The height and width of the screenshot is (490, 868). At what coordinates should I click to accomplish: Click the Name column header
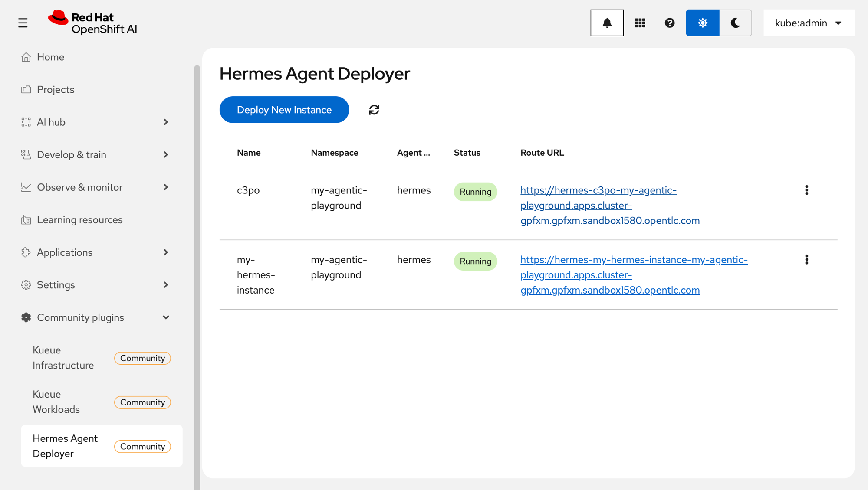pos(249,153)
